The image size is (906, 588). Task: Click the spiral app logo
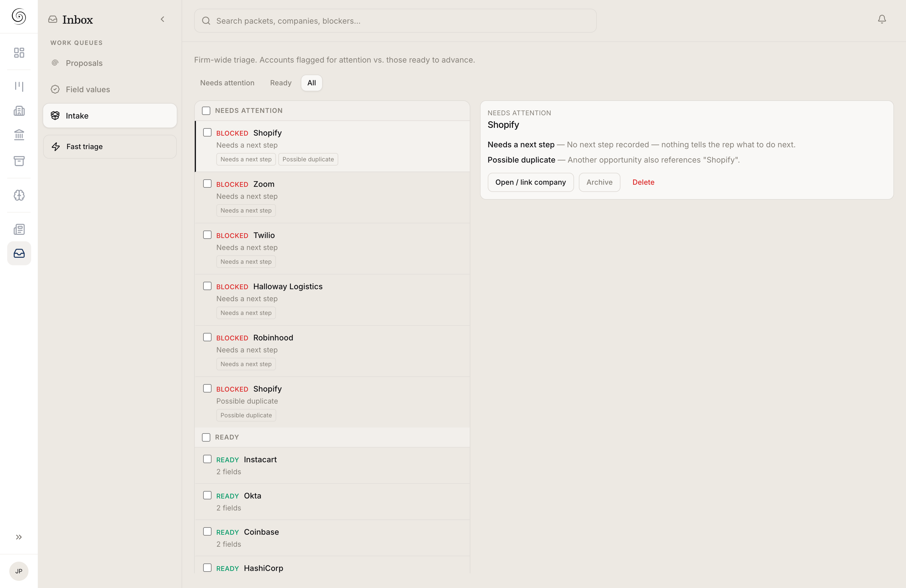[19, 16]
